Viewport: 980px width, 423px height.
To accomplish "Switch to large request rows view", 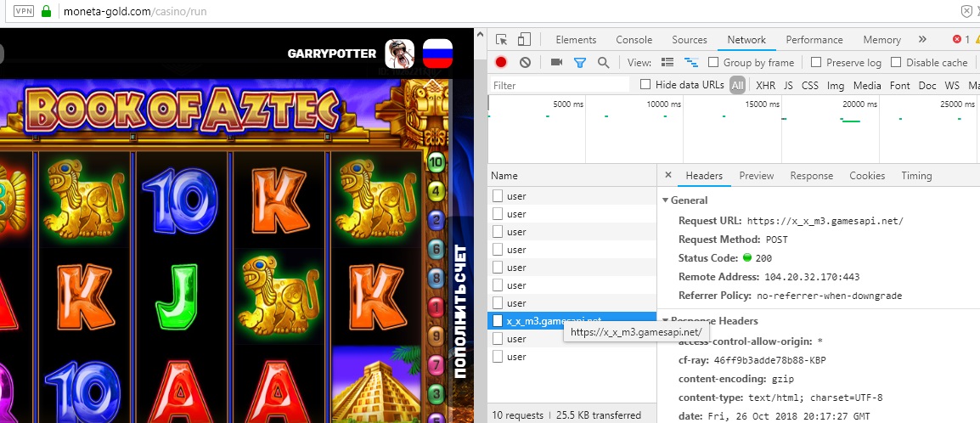I will click(667, 62).
